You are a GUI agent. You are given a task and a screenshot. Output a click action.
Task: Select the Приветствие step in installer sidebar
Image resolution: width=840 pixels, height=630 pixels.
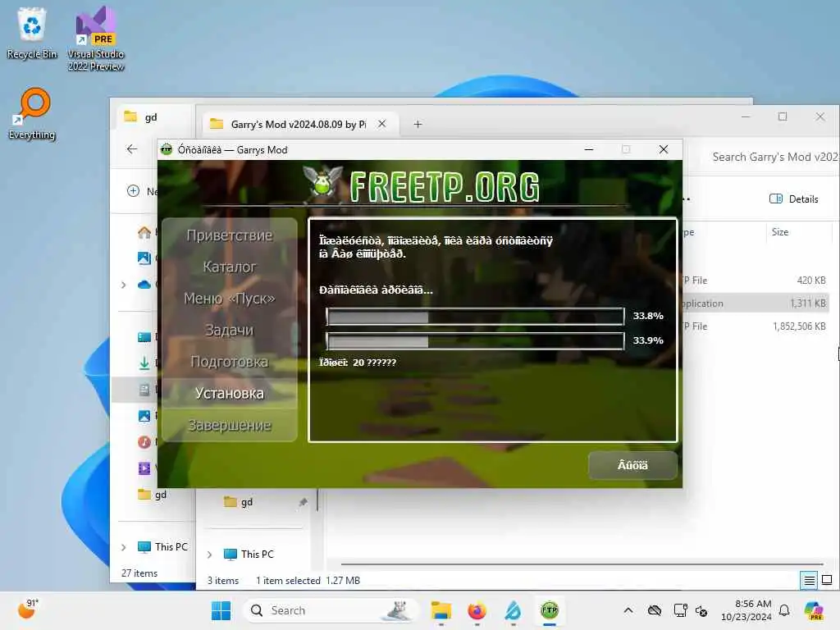click(230, 235)
